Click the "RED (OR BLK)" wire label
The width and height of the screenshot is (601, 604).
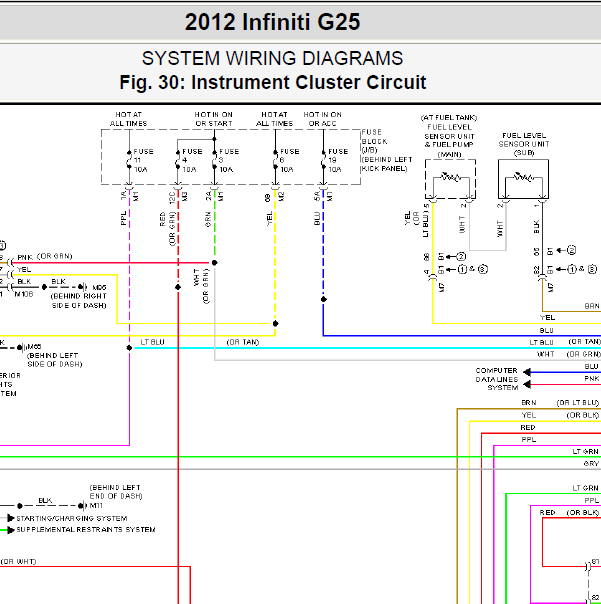(569, 512)
